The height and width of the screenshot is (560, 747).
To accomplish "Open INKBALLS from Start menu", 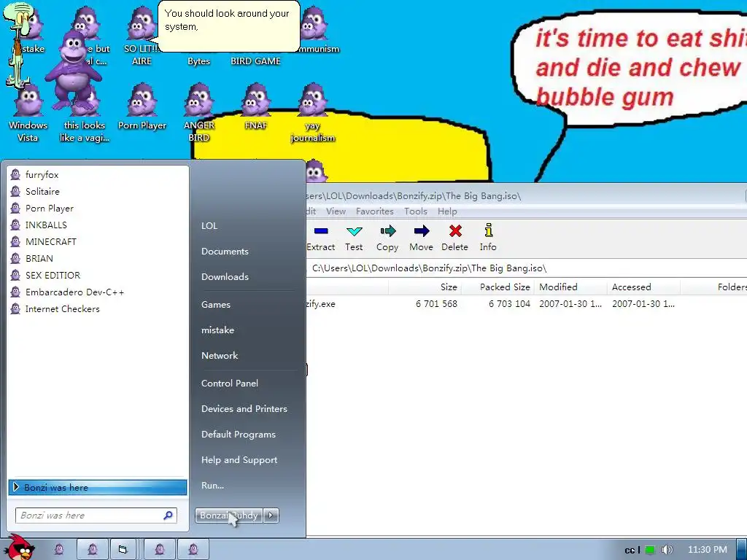I will pyautogui.click(x=98, y=225).
